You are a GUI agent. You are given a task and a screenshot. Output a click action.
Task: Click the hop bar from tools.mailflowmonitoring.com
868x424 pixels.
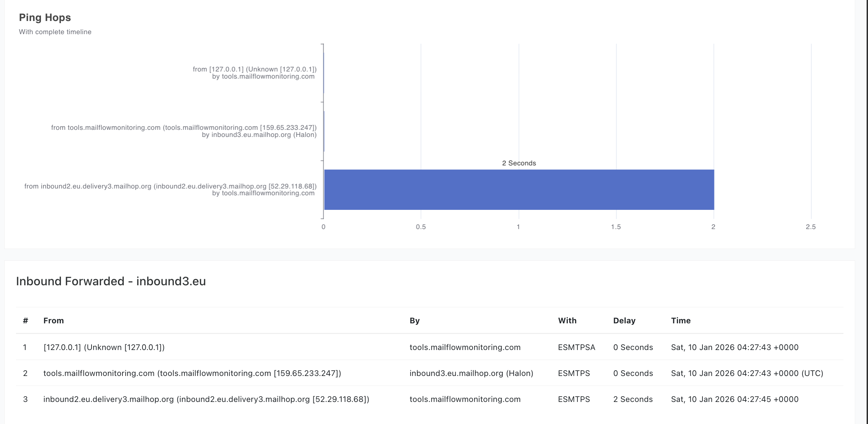click(x=324, y=131)
